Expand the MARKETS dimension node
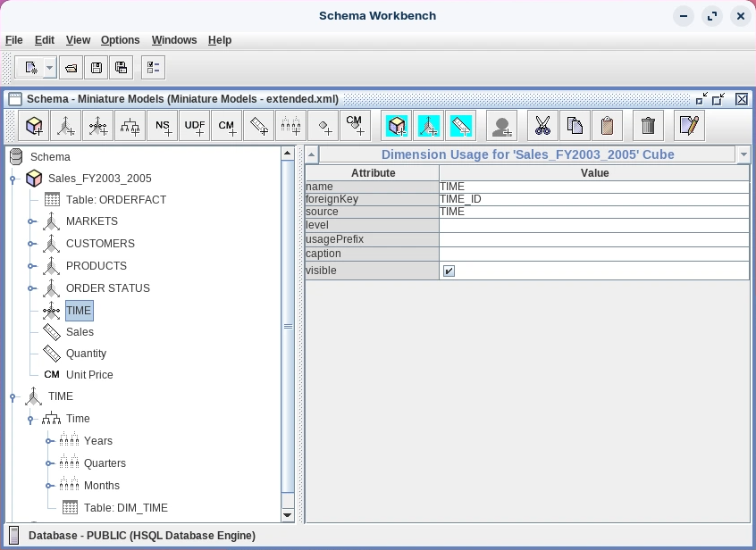Screen dimensions: 756x550 click(x=31, y=221)
